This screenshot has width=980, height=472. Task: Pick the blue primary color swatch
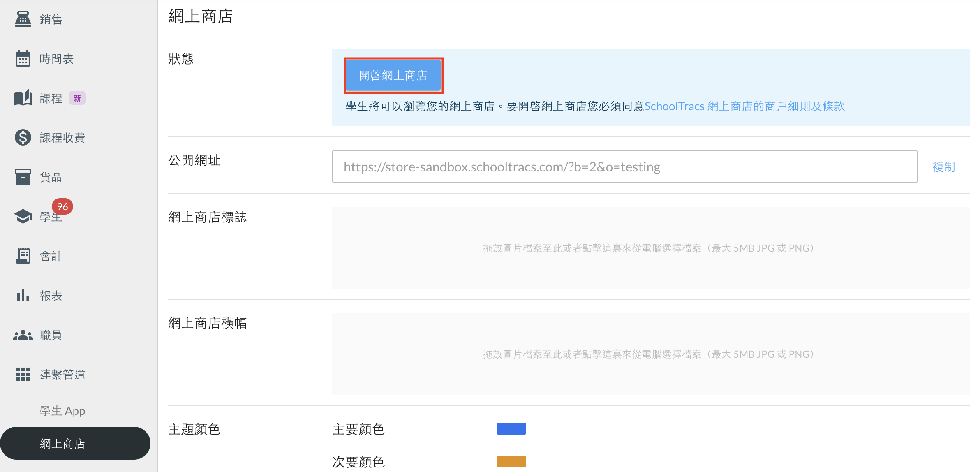511,429
